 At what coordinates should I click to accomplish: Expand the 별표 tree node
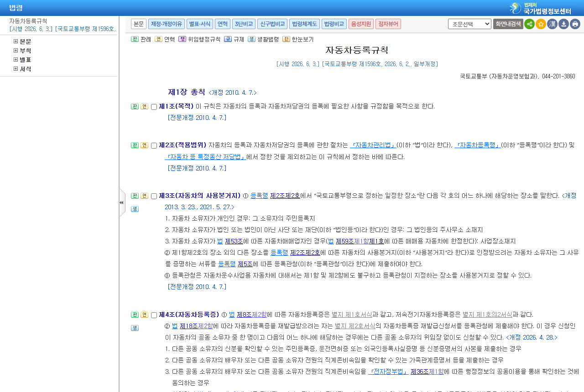click(16, 60)
